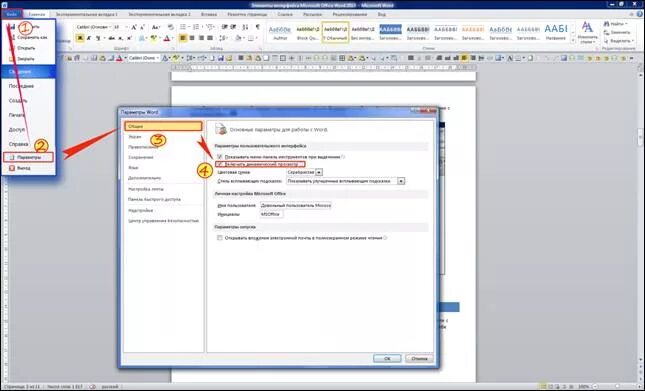Center text using ribbon align icon
The image size is (645, 391).
(192, 38)
